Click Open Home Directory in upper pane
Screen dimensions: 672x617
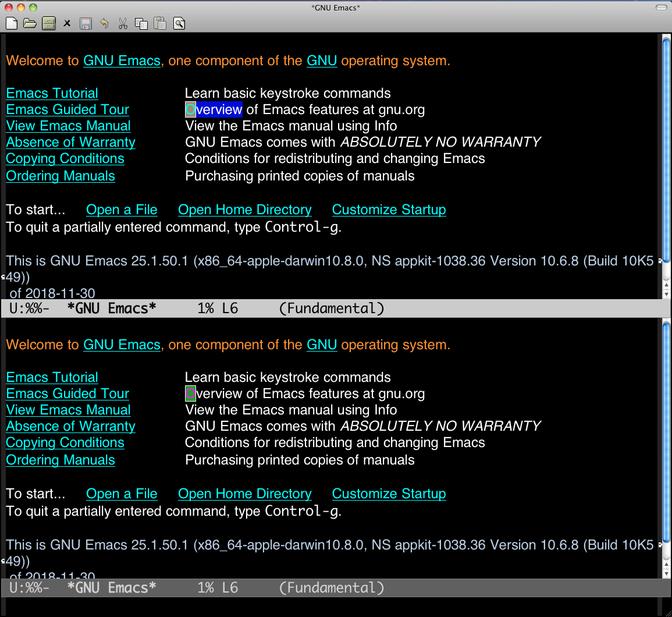245,210
